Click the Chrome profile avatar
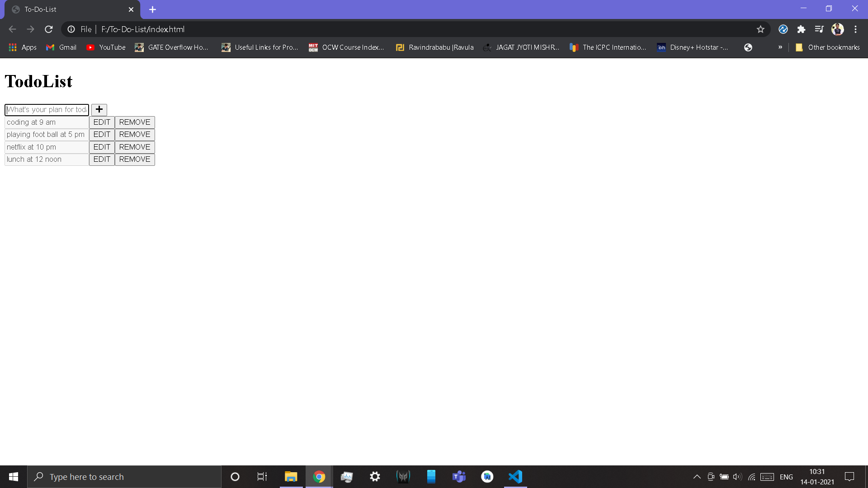The width and height of the screenshot is (868, 488). 837,29
